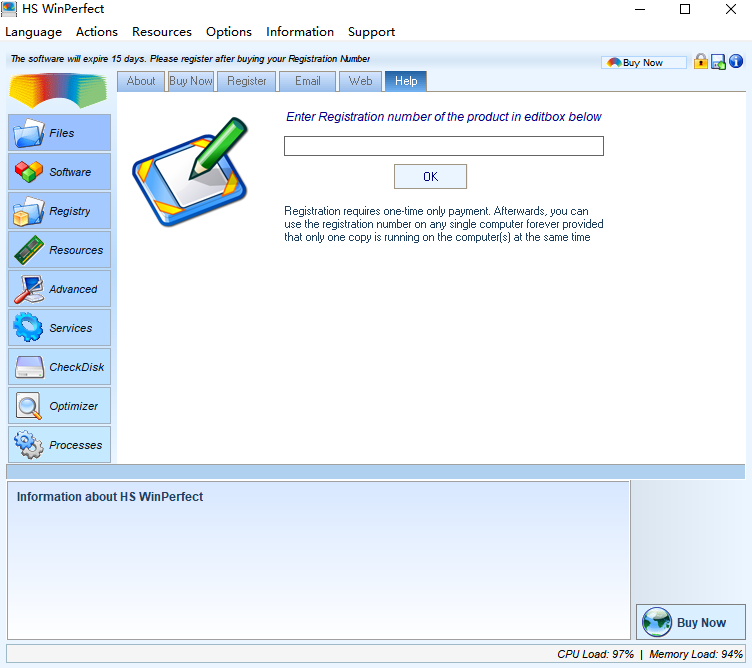Image resolution: width=752 pixels, height=668 pixels.
Task: Open the Software section in sidebar
Action: [59, 172]
